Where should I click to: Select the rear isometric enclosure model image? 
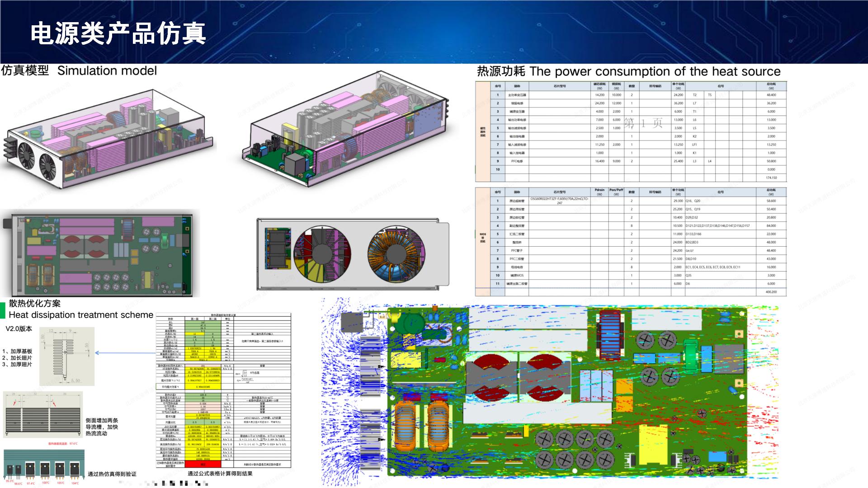pyautogui.click(x=346, y=129)
